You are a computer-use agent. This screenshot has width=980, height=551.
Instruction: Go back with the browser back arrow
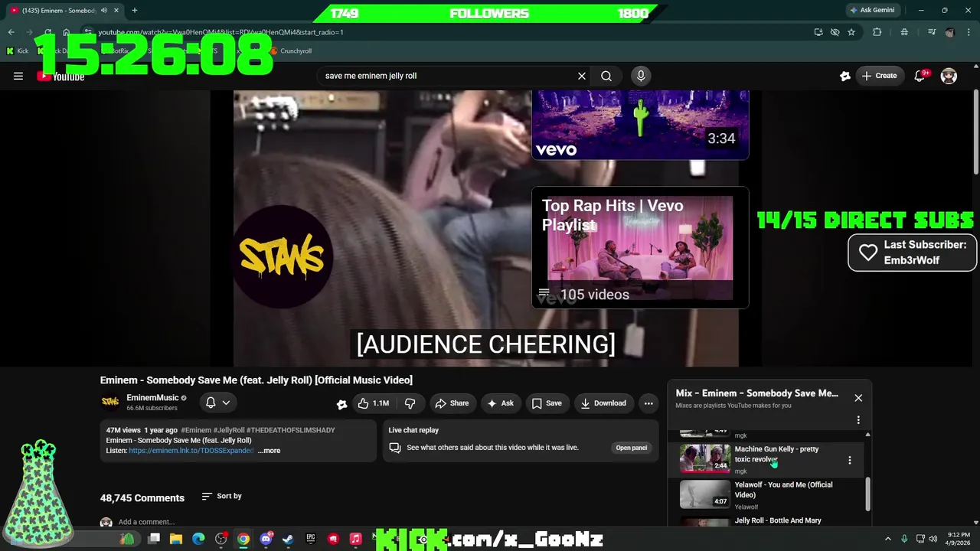[11, 32]
